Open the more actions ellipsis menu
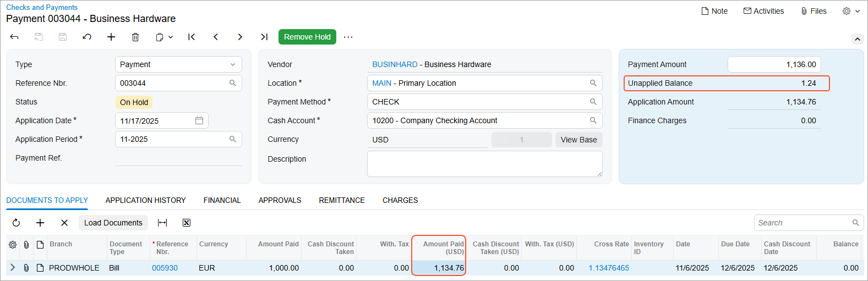Image resolution: width=868 pixels, height=281 pixels. pos(348,37)
